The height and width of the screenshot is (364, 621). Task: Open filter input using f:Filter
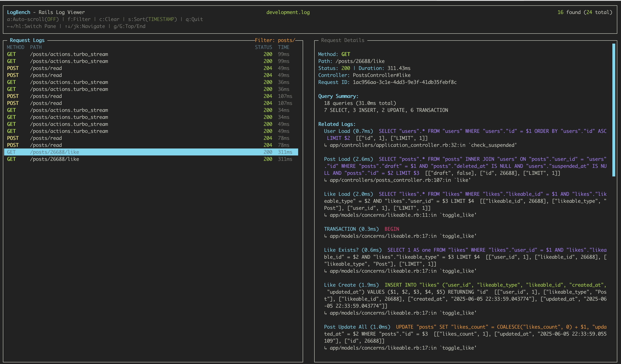coord(79,19)
